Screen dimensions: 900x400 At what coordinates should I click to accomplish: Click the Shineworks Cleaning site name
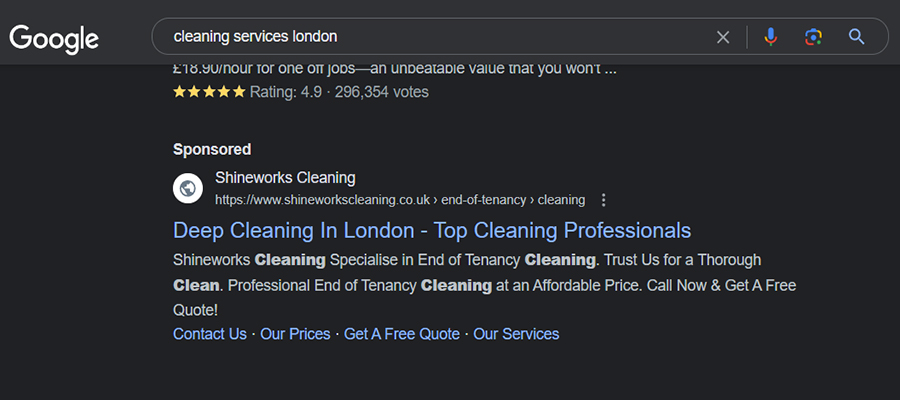(x=285, y=178)
